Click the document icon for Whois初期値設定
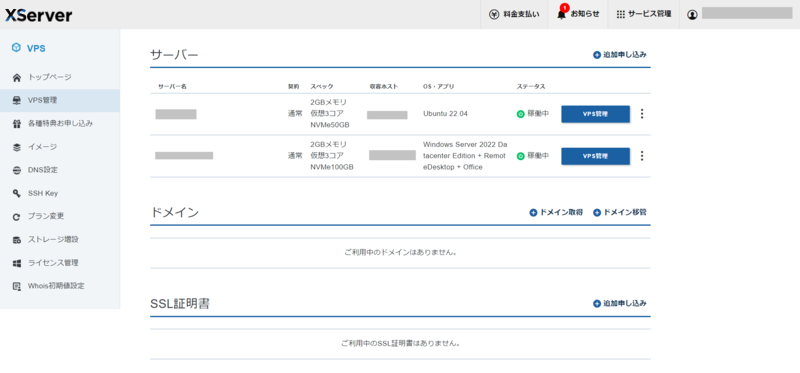800x373 pixels. [x=17, y=286]
